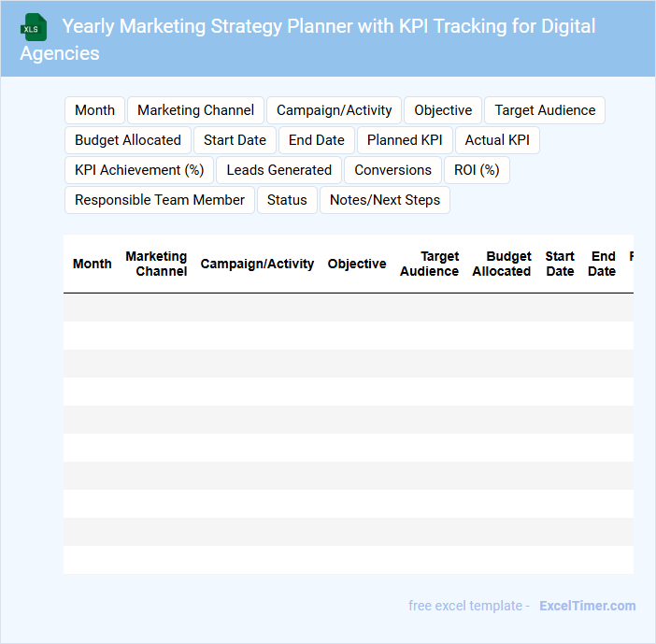Click the Month column header in table
The image size is (656, 644).
(93, 264)
